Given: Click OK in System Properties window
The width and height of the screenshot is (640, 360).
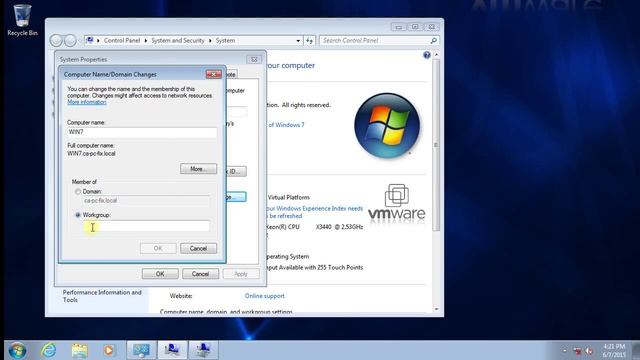Looking at the screenshot, I should click(160, 274).
